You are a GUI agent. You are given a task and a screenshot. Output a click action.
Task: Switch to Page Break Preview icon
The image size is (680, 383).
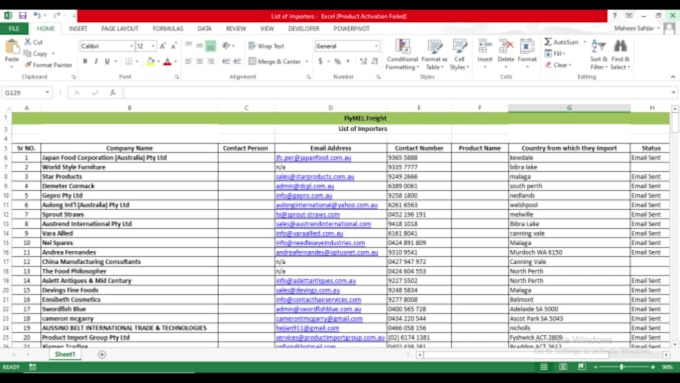[x=582, y=367]
